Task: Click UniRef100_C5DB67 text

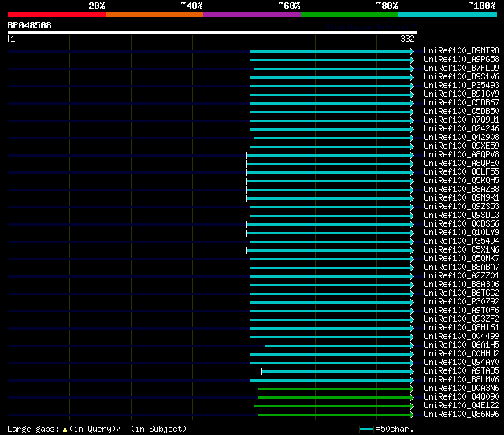Action: coord(461,103)
